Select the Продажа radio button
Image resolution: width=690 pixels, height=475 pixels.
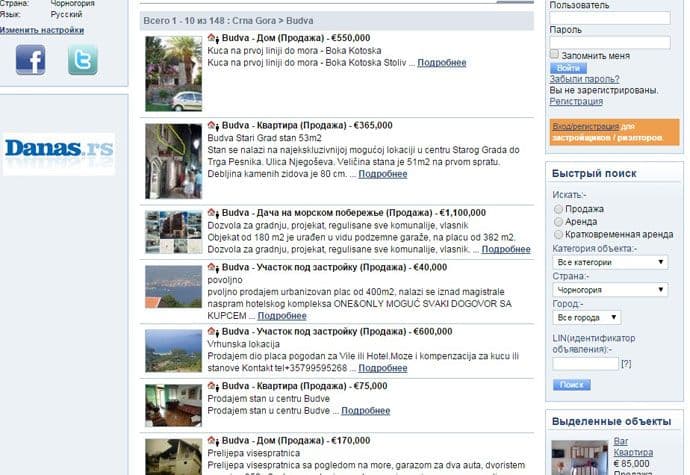click(x=558, y=209)
